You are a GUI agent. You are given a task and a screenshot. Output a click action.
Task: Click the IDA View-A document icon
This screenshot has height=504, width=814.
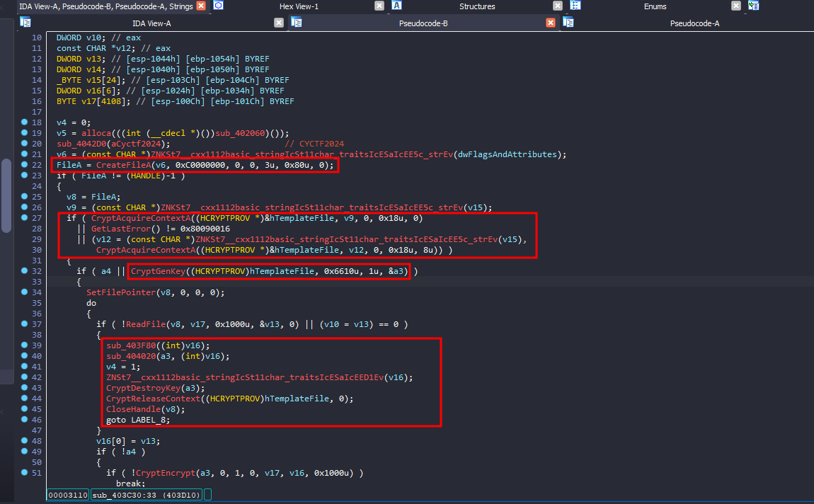click(25, 23)
